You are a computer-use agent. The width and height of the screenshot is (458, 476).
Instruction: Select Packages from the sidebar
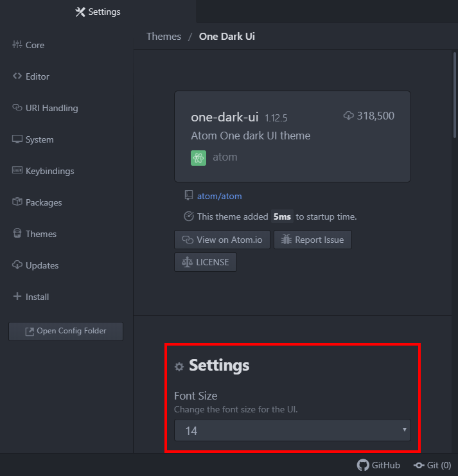[44, 202]
